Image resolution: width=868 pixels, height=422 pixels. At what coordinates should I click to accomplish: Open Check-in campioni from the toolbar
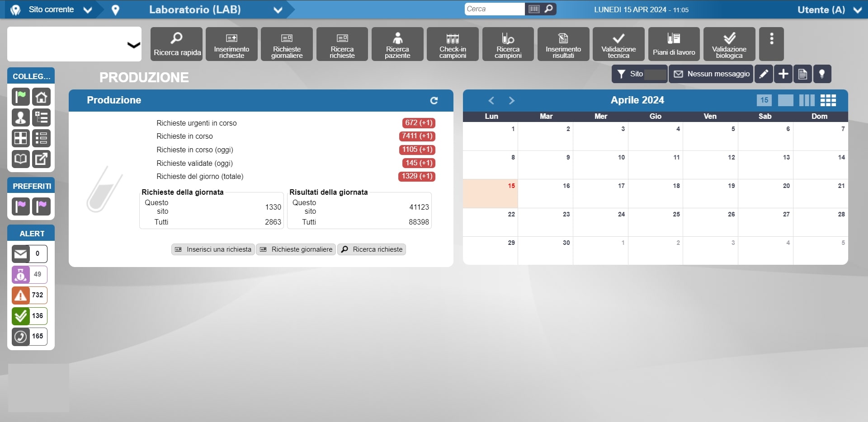[x=453, y=44]
